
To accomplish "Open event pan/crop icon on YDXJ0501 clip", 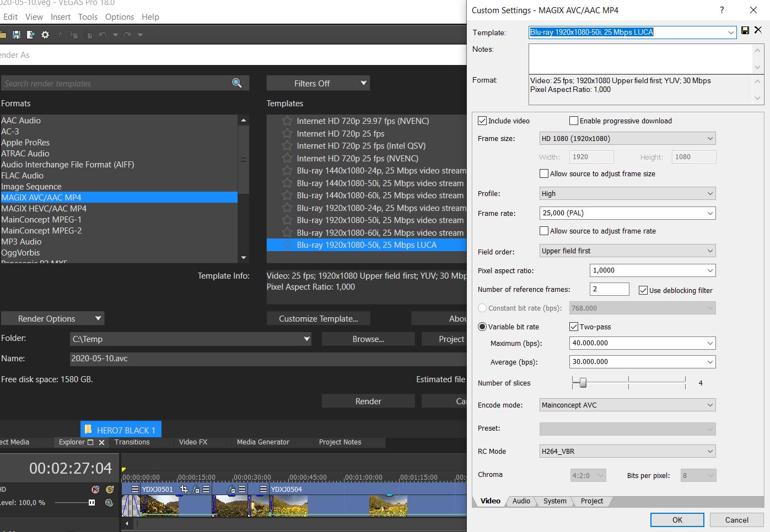I will [x=184, y=489].
